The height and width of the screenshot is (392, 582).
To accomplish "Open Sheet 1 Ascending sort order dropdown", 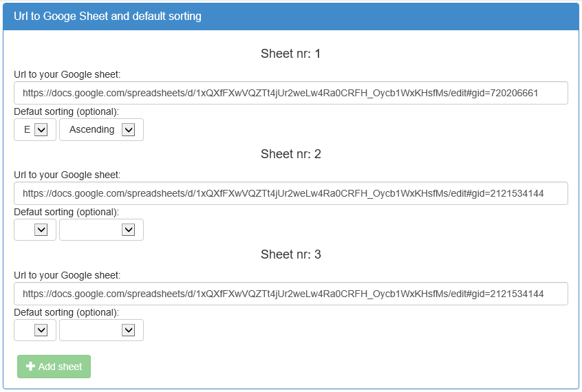I will pos(101,129).
